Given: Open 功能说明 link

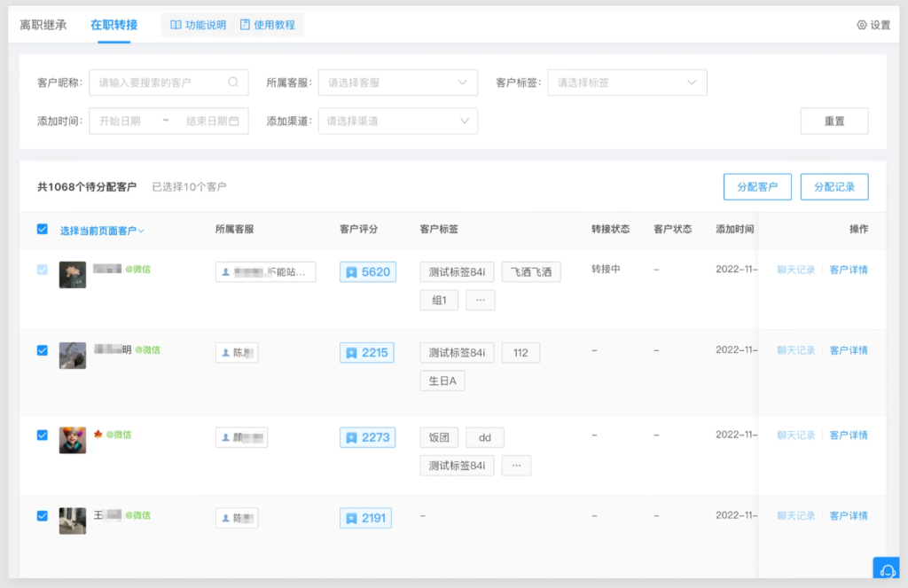Looking at the screenshot, I should point(206,25).
